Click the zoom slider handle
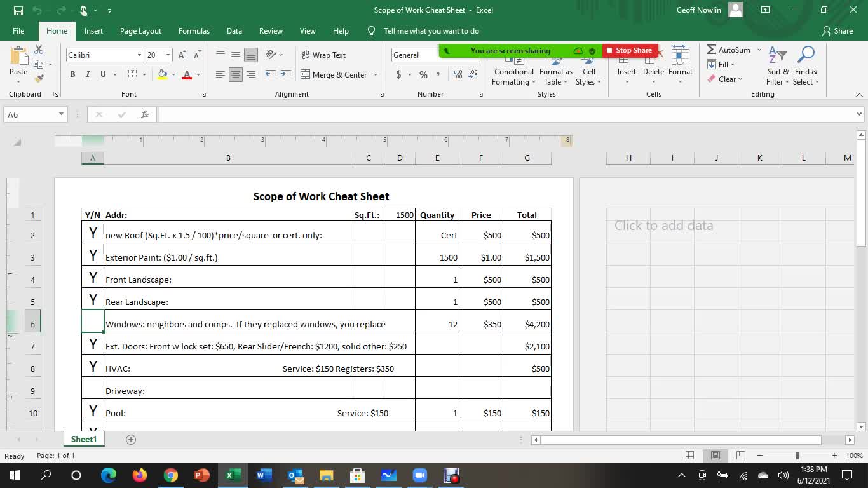This screenshot has height=488, width=868. [797, 456]
